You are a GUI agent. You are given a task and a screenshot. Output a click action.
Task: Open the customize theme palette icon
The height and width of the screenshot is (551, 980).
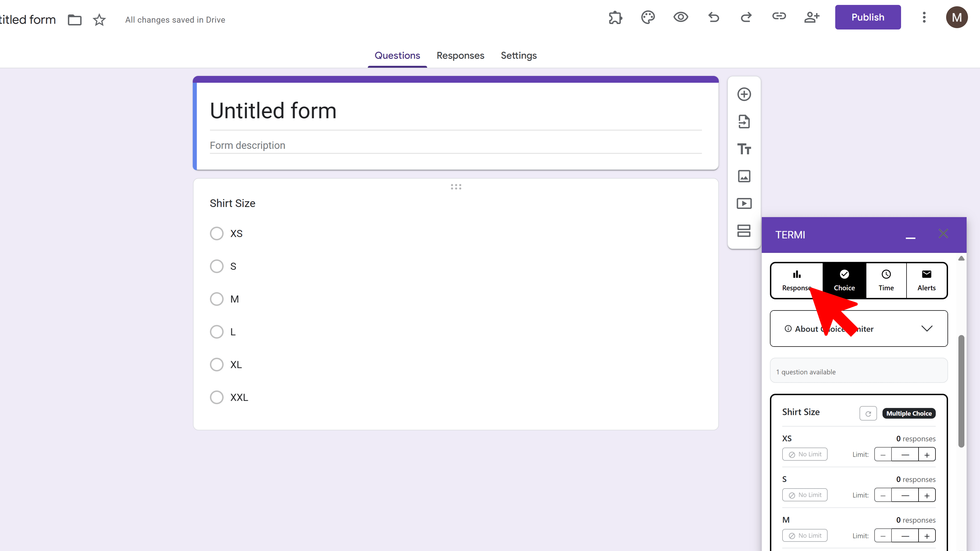(x=648, y=17)
